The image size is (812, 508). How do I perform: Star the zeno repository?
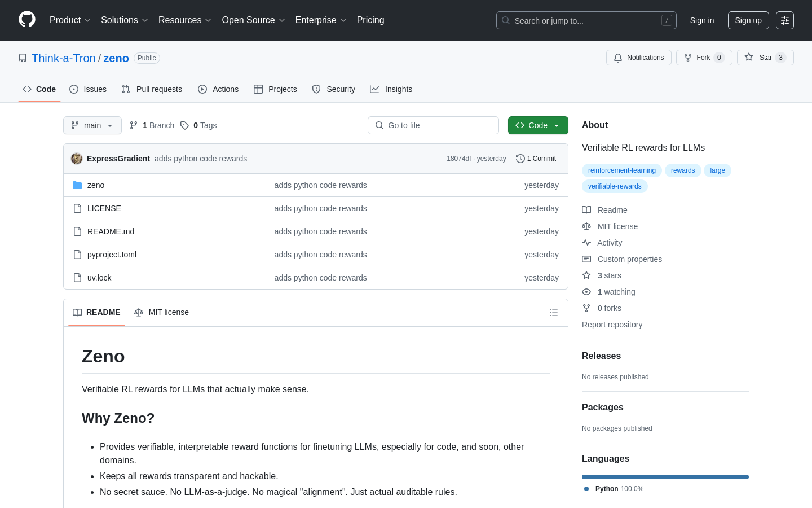pos(765,58)
